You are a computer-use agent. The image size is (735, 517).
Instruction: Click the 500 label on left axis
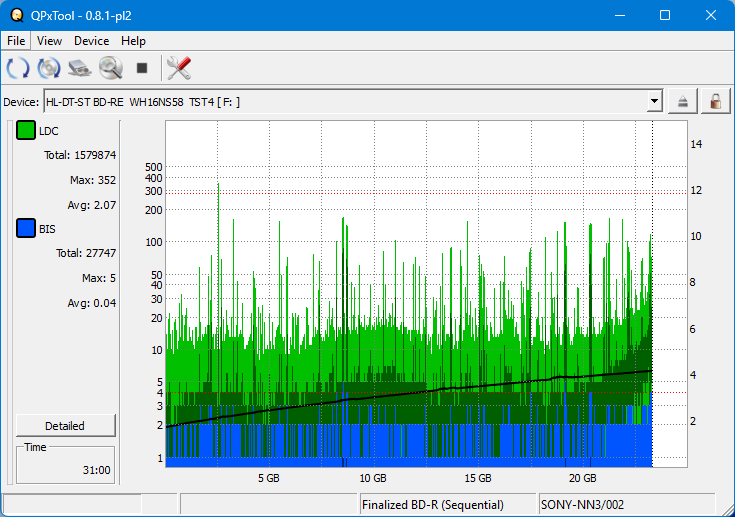[x=154, y=167]
